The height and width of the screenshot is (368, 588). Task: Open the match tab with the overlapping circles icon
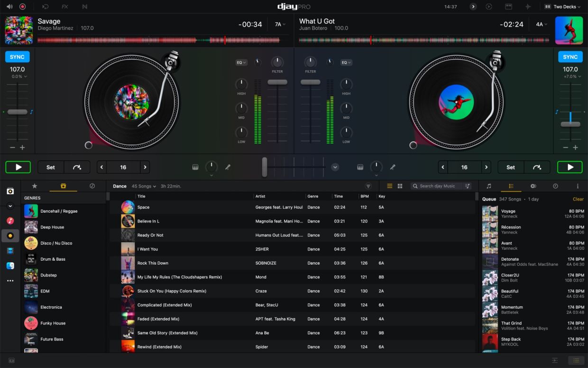[533, 186]
